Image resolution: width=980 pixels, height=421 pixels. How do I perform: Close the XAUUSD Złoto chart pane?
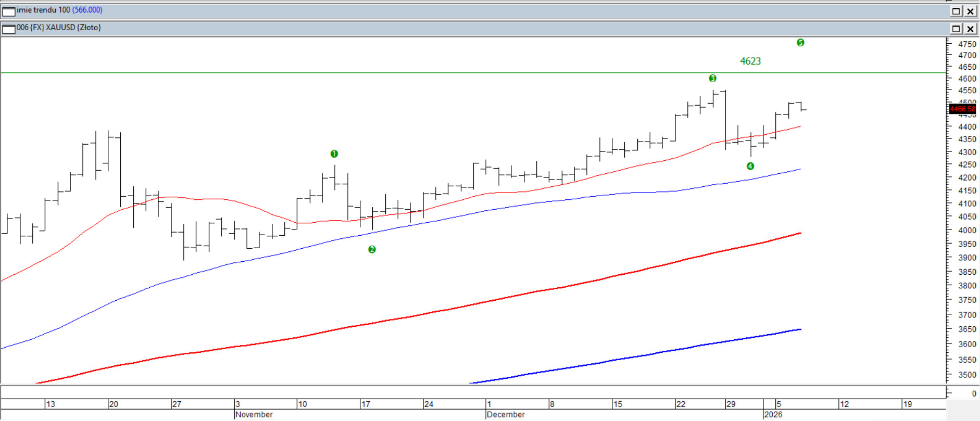(x=971, y=29)
